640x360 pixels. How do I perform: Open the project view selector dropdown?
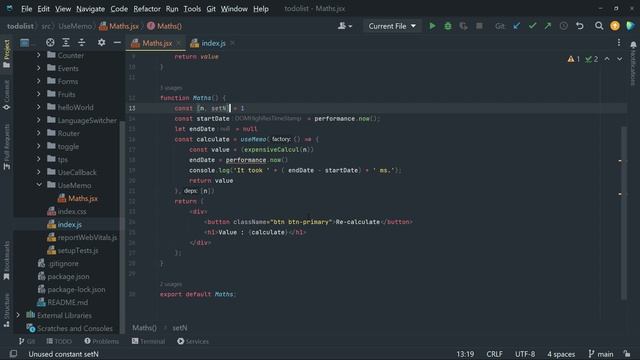point(27,42)
